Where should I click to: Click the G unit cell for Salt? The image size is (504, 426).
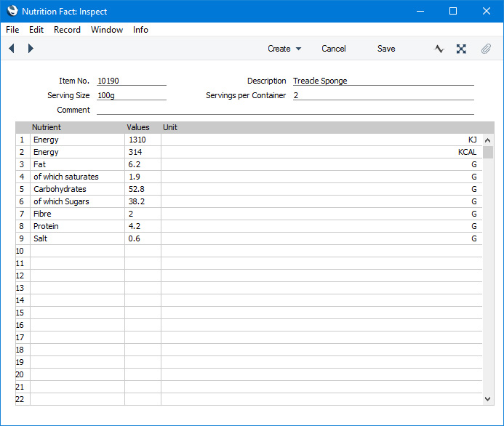click(321, 238)
